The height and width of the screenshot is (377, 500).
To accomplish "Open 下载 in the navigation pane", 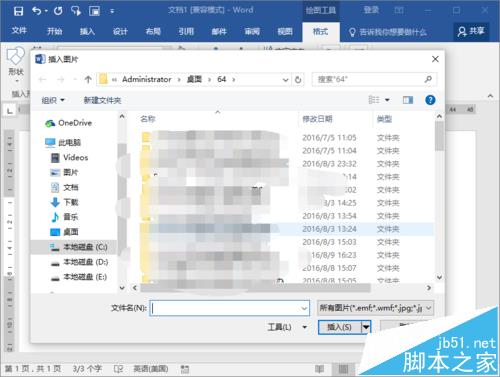I will coord(64,202).
